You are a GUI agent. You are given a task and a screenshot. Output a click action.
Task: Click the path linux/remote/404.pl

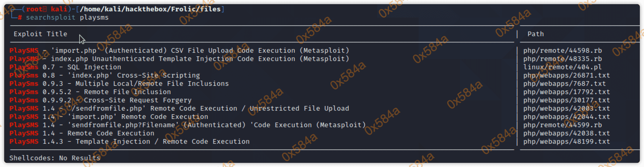[x=562, y=67]
